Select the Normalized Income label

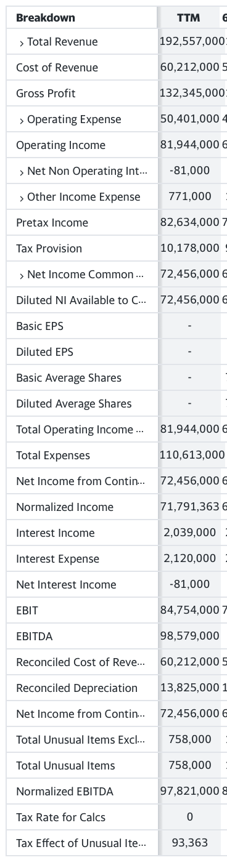click(65, 507)
